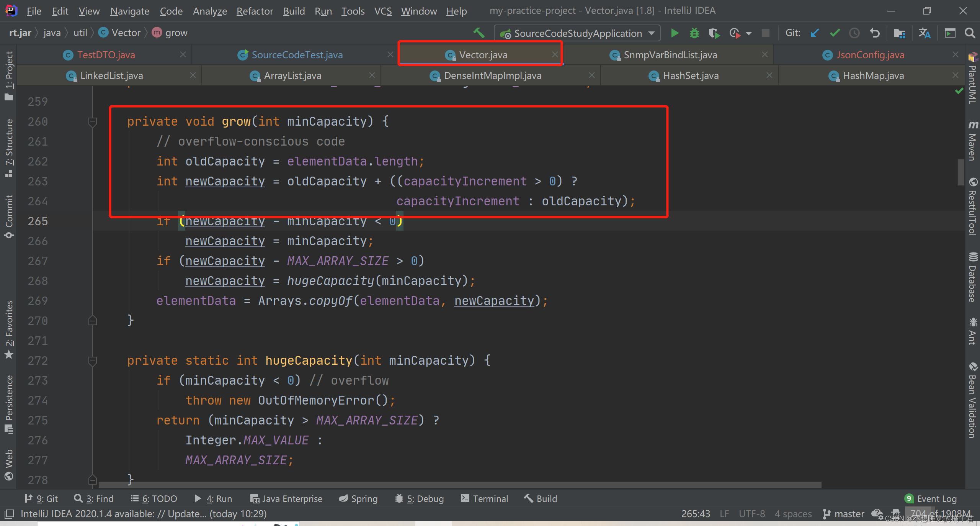
Task: Open the Terminal tool window
Action: (x=484, y=498)
